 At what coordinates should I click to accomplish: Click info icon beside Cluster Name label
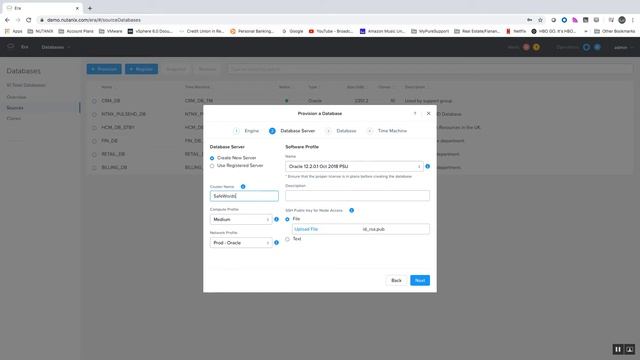[243, 187]
